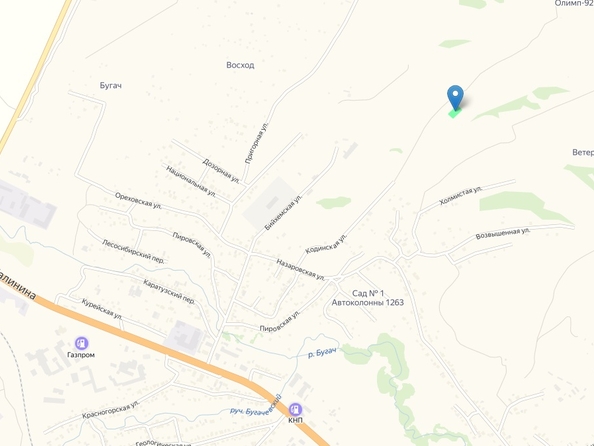Select the green highlighted land plot
Viewport: 594px width, 446px height.
pos(455,113)
